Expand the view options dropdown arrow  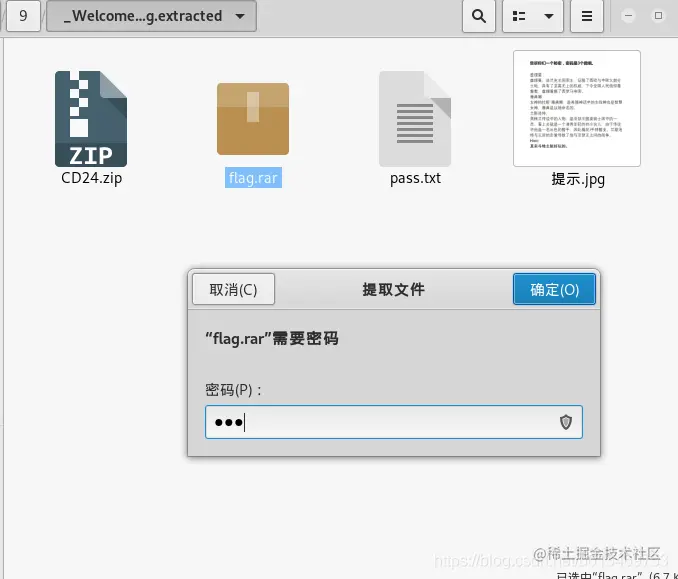click(549, 16)
